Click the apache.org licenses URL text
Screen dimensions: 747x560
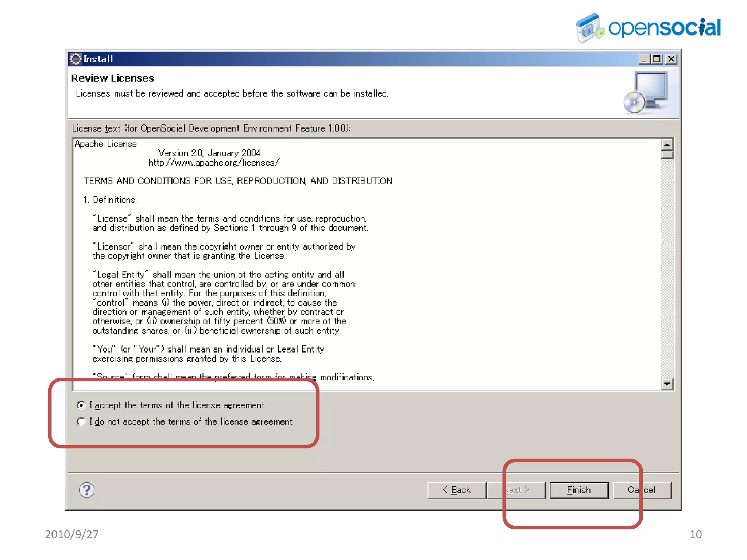pyautogui.click(x=214, y=163)
